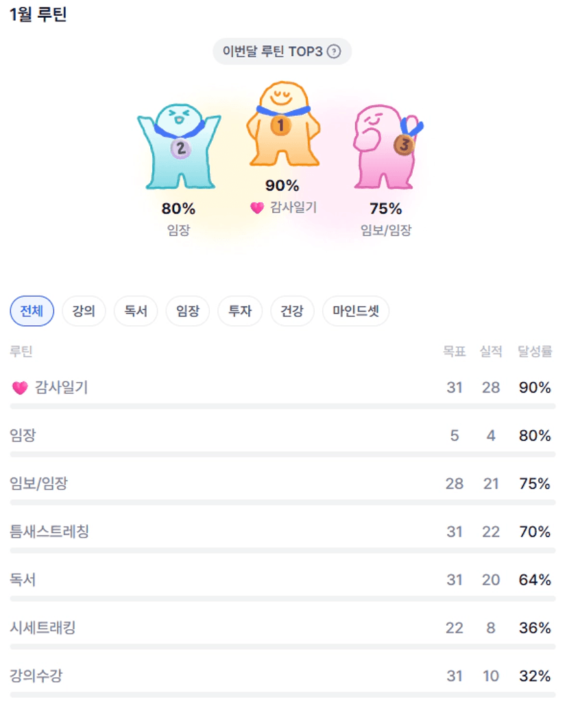Click the pink heart icon under 90%
The height and width of the screenshot is (728, 567).
[x=257, y=208]
